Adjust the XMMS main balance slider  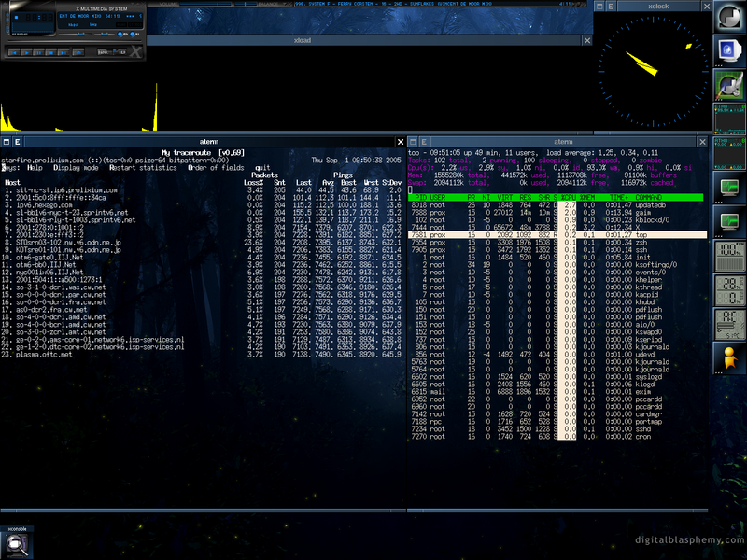pyautogui.click(x=105, y=34)
